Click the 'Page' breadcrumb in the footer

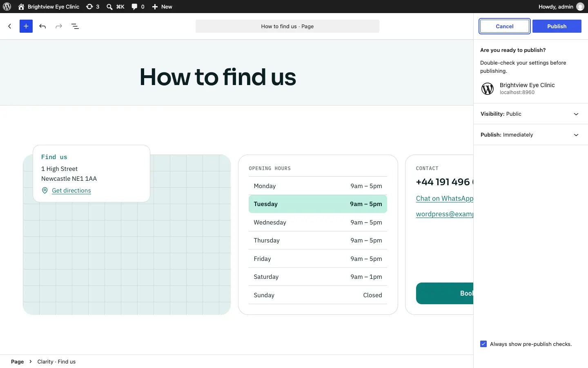point(17,361)
